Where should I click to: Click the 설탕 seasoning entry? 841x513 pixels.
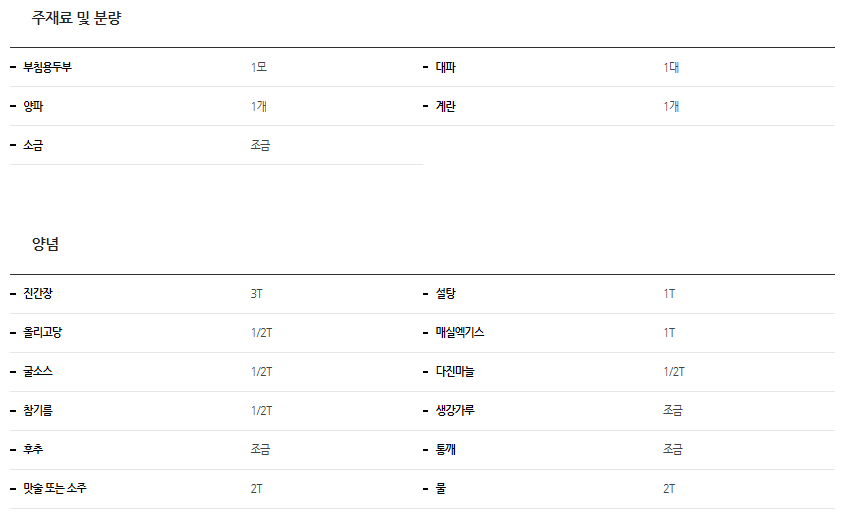coord(446,294)
